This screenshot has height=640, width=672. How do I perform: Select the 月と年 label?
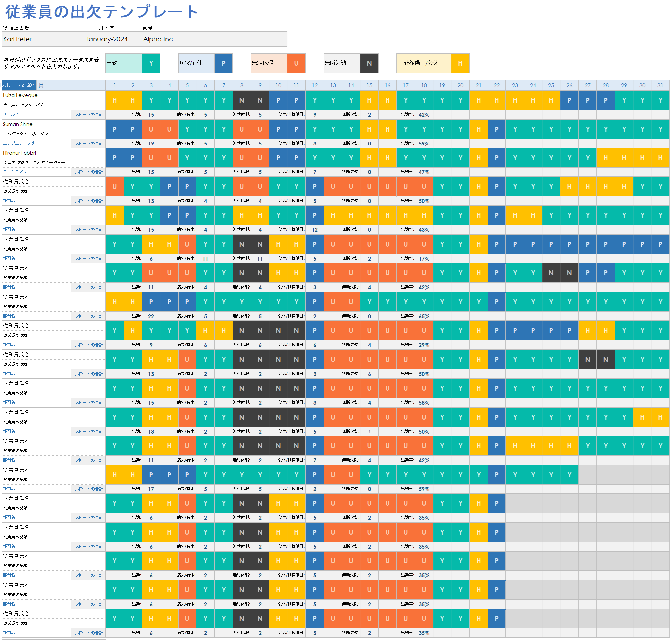coord(106,28)
